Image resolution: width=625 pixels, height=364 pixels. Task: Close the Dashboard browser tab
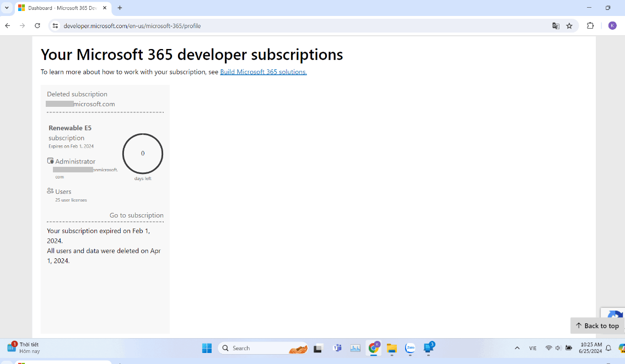point(105,8)
